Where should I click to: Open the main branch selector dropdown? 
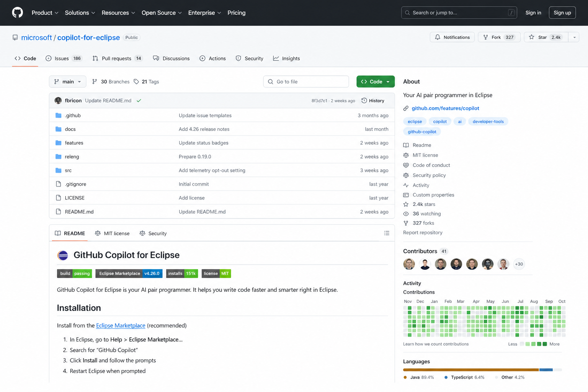coord(67,82)
